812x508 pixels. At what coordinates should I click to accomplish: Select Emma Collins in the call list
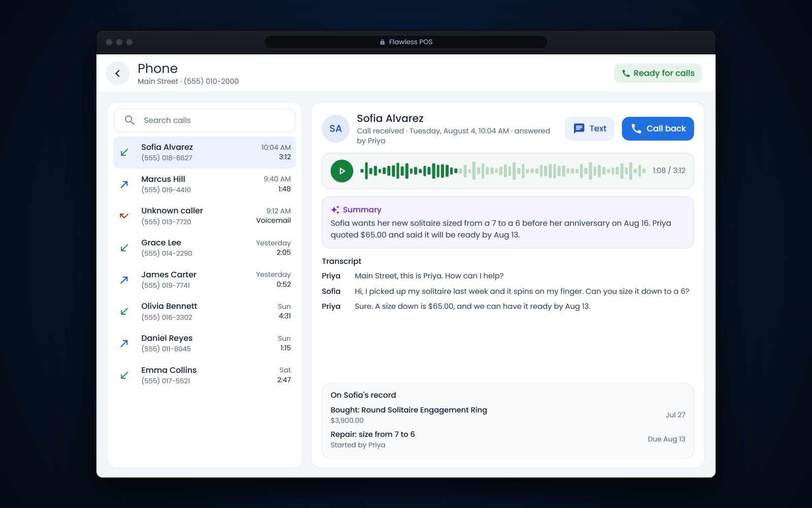click(x=205, y=375)
